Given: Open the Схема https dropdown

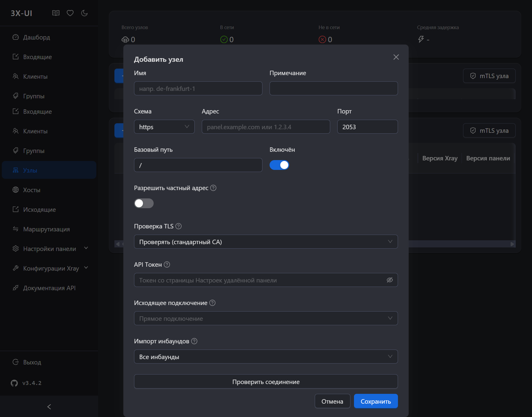Looking at the screenshot, I should click(x=164, y=127).
